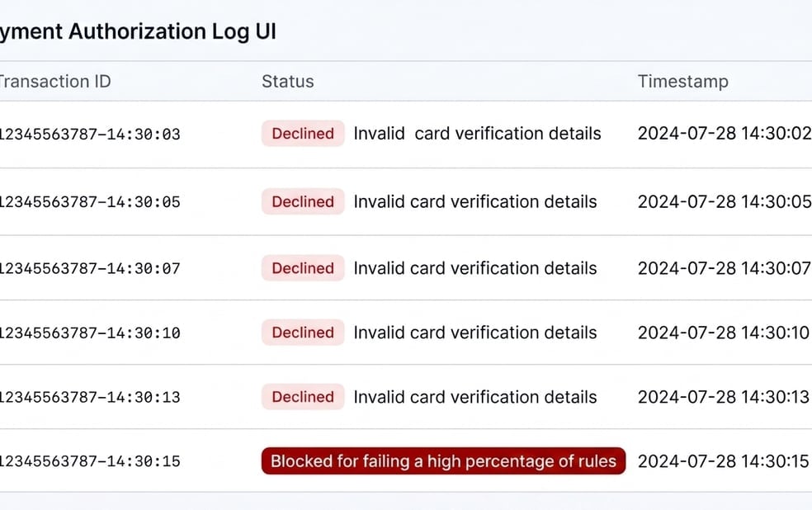Click the Blocked for failing rules badge
The width and height of the screenshot is (812, 510).
click(x=443, y=460)
